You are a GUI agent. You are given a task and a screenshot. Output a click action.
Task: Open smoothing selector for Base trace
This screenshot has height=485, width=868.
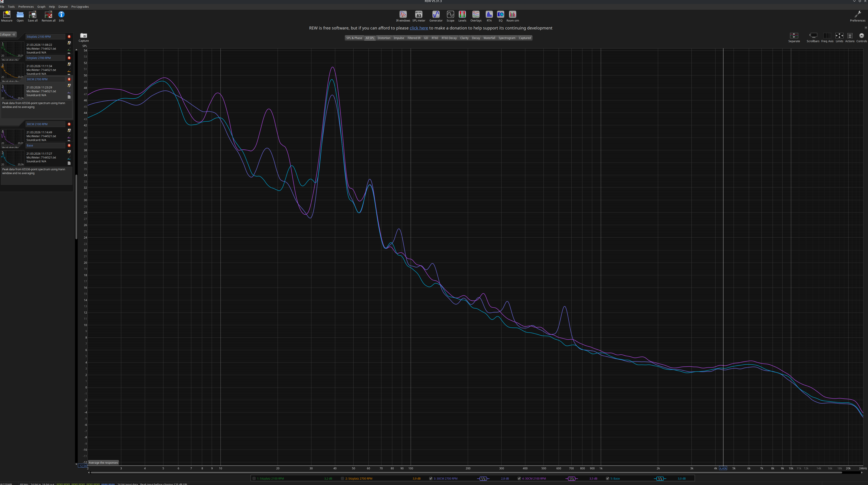coord(660,479)
